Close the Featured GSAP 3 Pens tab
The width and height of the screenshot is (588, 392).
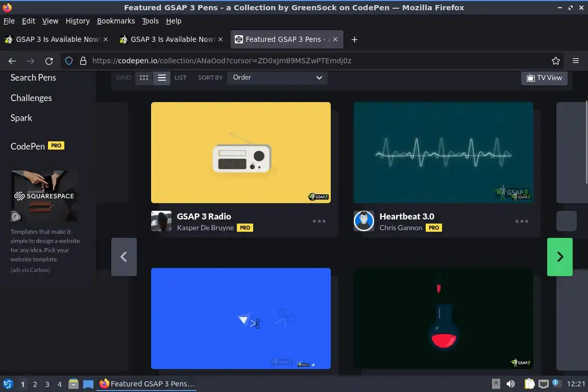tap(335, 39)
